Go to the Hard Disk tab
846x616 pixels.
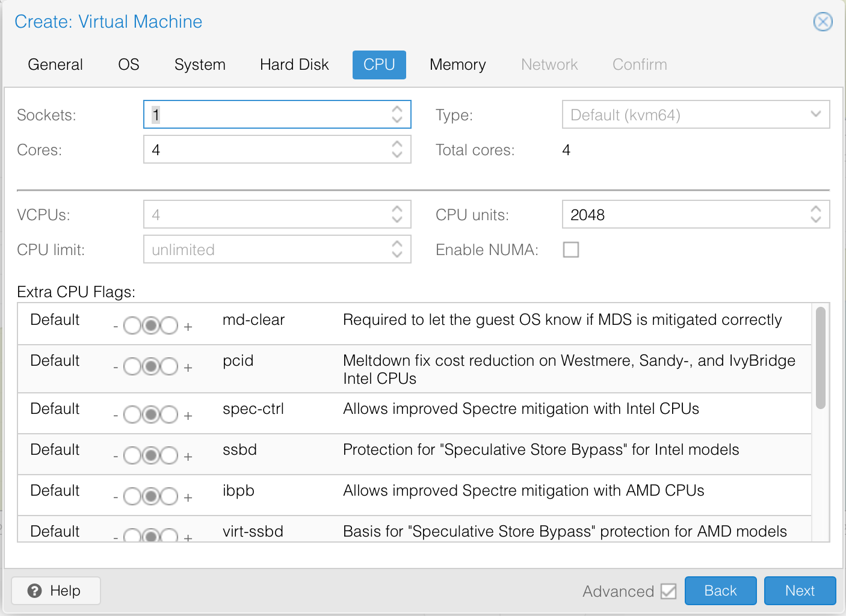click(x=294, y=65)
